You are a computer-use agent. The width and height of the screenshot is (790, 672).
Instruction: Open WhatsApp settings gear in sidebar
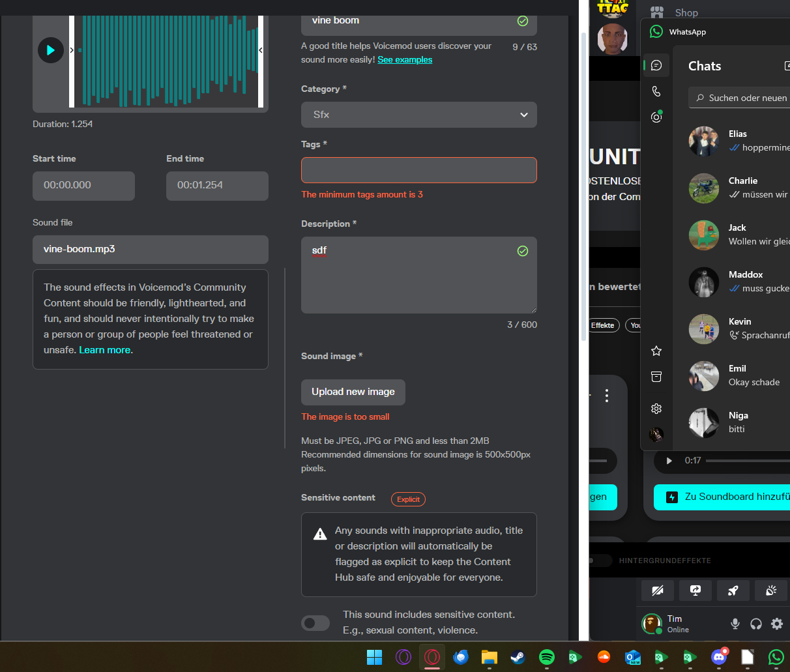[x=656, y=409]
